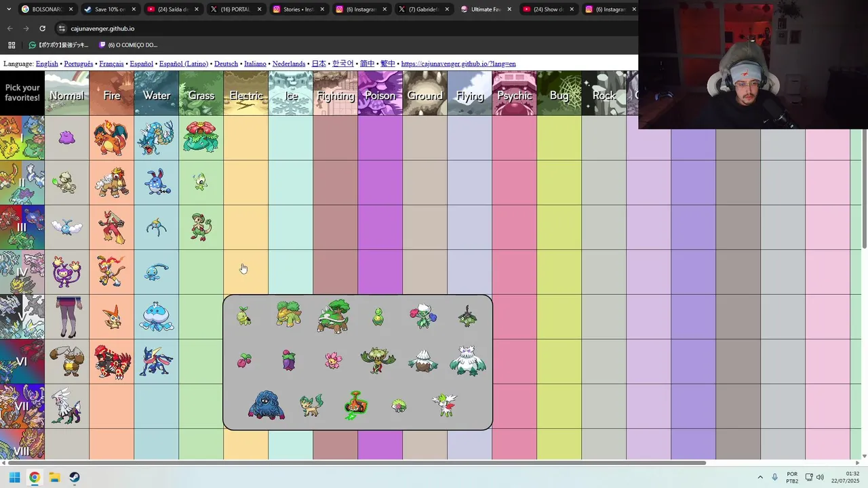868x488 pixels.
Task: Switch language to Français
Action: click(x=111, y=64)
